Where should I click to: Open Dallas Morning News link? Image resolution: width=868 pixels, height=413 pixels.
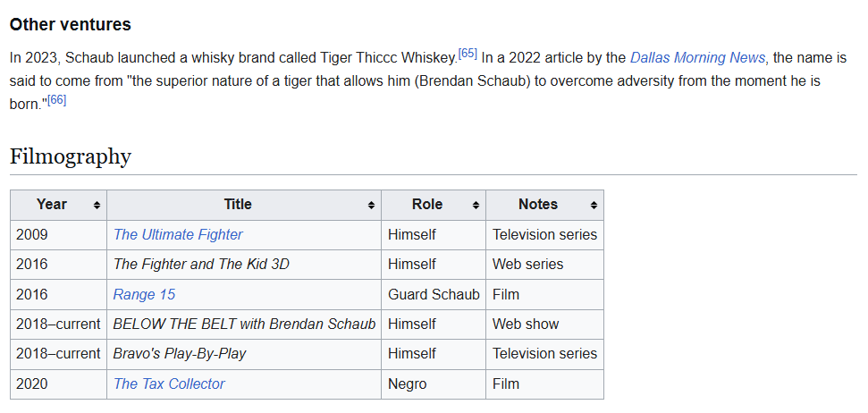697,57
